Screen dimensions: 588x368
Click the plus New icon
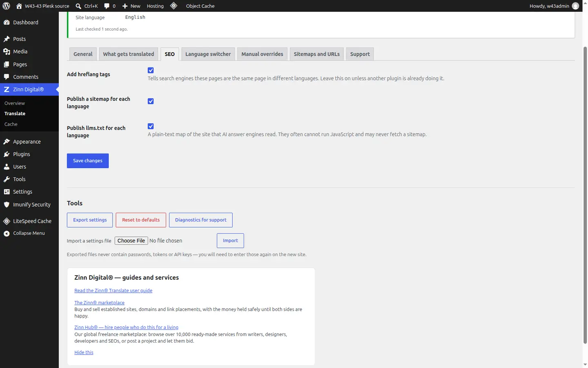click(x=125, y=6)
